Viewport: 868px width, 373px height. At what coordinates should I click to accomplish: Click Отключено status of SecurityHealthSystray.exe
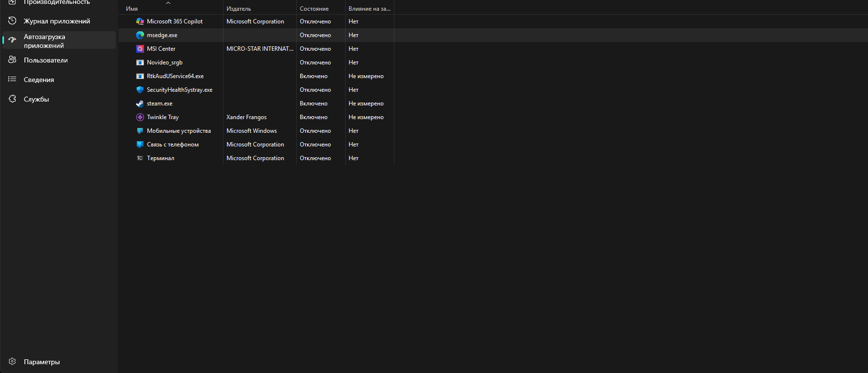(x=315, y=90)
